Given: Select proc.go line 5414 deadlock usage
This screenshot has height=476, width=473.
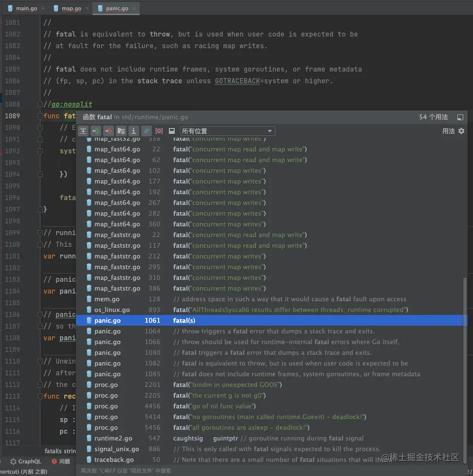Looking at the screenshot, I should (270, 417).
